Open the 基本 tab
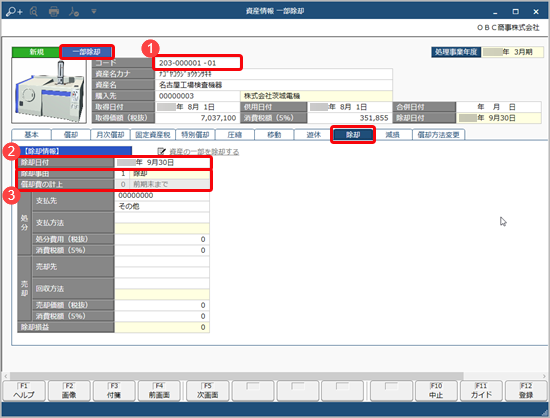550x418 pixels. [x=31, y=135]
